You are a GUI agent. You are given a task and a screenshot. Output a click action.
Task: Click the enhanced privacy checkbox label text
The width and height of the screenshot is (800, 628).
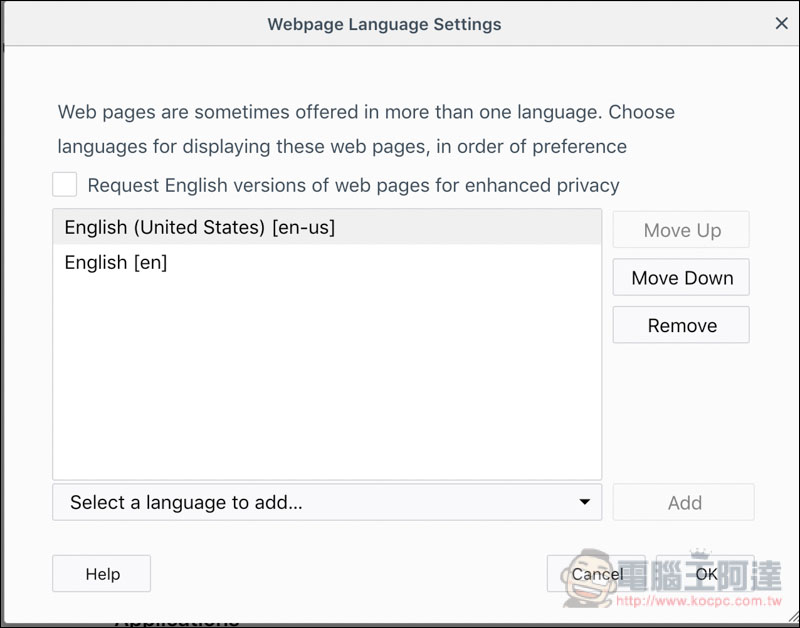tap(353, 185)
